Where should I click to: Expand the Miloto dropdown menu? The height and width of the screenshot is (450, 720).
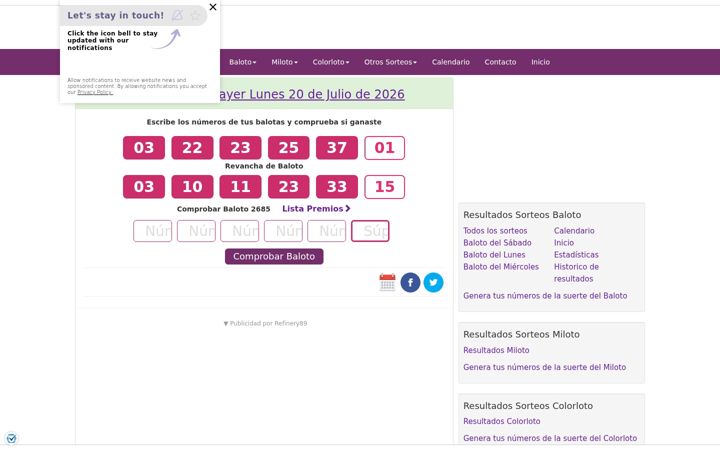284,62
